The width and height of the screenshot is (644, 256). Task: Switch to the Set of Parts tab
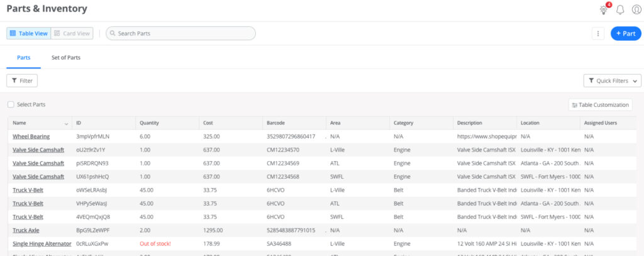coord(65,57)
